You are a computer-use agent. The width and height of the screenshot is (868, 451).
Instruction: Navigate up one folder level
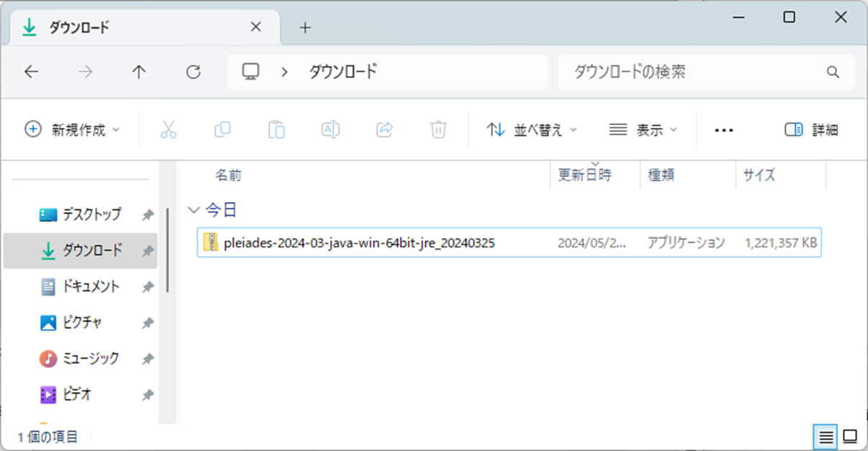click(138, 72)
